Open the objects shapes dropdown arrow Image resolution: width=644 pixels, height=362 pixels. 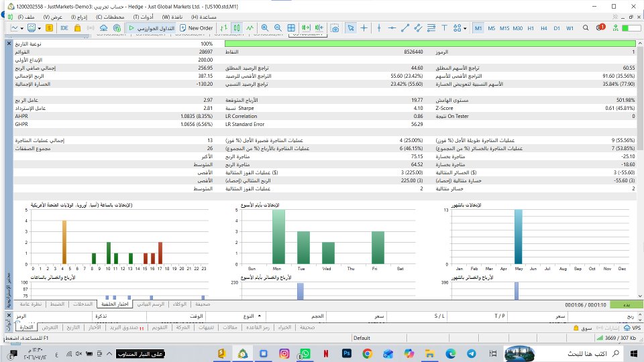coord(465,28)
